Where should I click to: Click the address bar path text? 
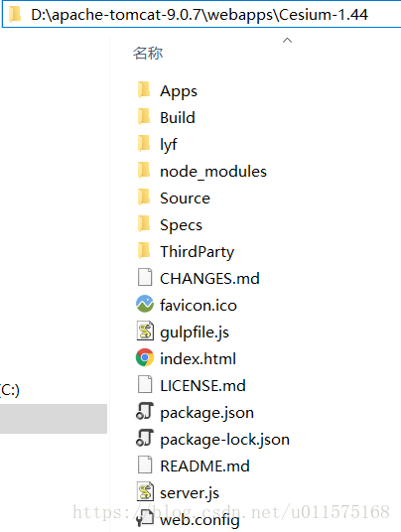[200, 15]
